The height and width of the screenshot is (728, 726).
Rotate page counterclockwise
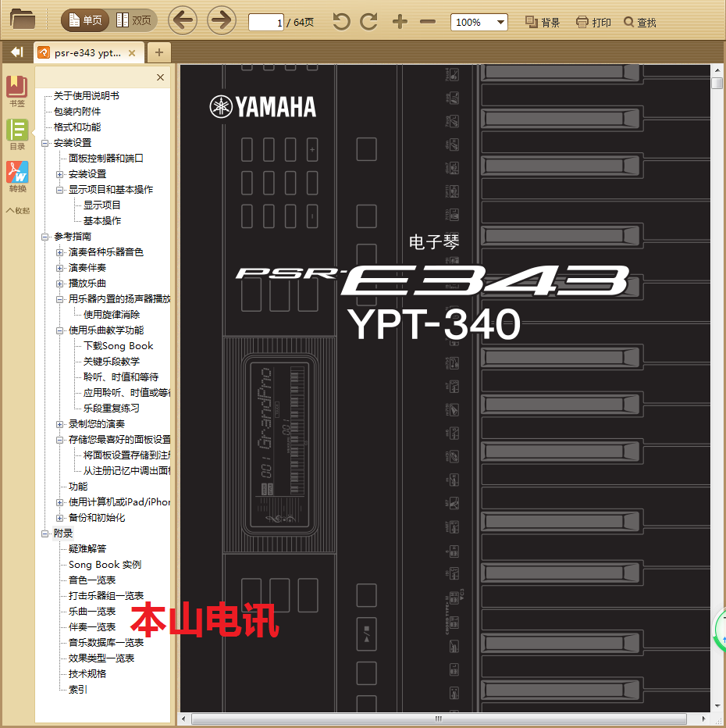click(341, 22)
